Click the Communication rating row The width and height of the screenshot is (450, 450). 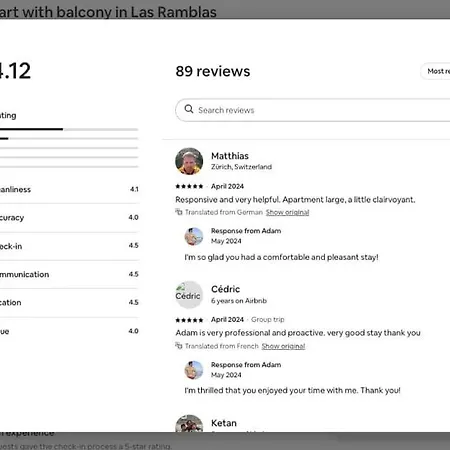click(x=69, y=274)
